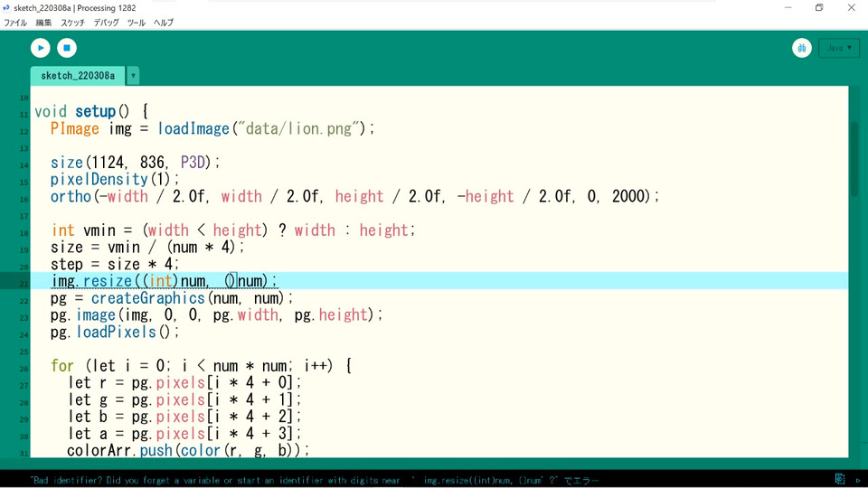Toggle the debugger butterfly icon

pyautogui.click(x=802, y=48)
